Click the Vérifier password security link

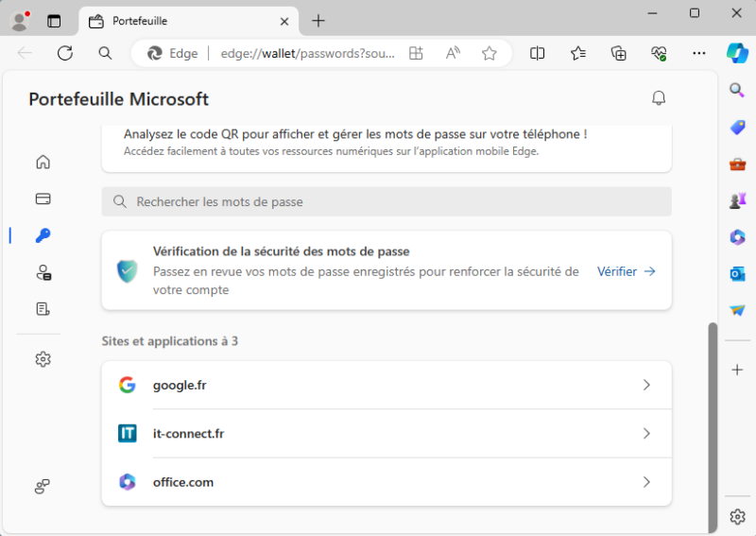tap(626, 271)
